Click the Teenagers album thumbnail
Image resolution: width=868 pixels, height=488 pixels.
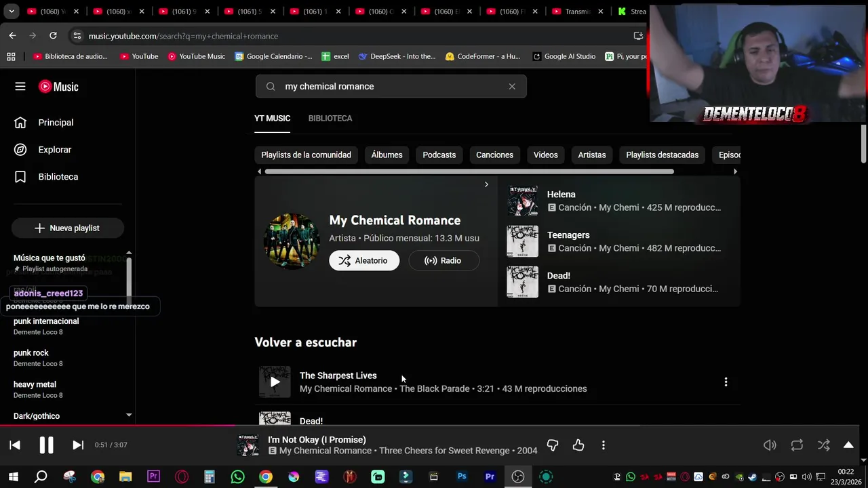click(x=522, y=241)
